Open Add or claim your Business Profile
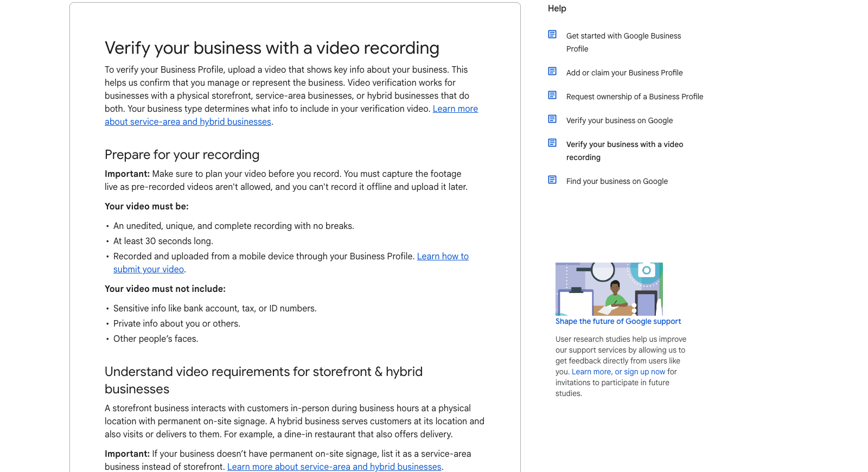868x472 pixels. click(624, 73)
